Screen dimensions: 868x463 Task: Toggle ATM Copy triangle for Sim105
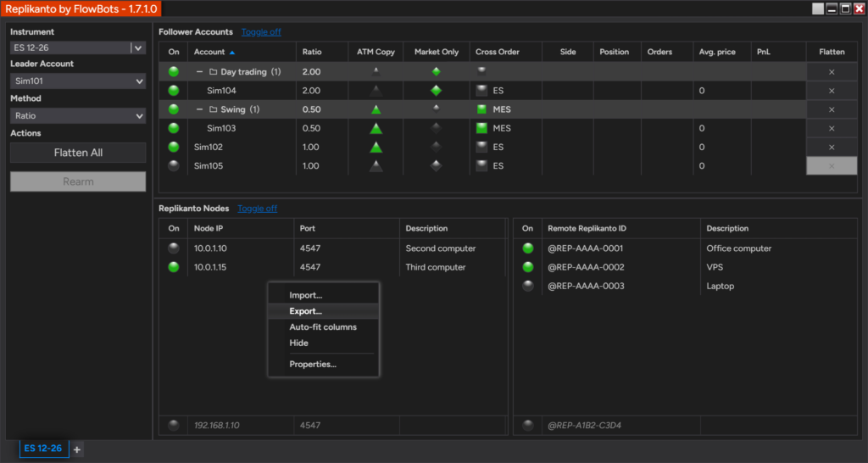(376, 166)
